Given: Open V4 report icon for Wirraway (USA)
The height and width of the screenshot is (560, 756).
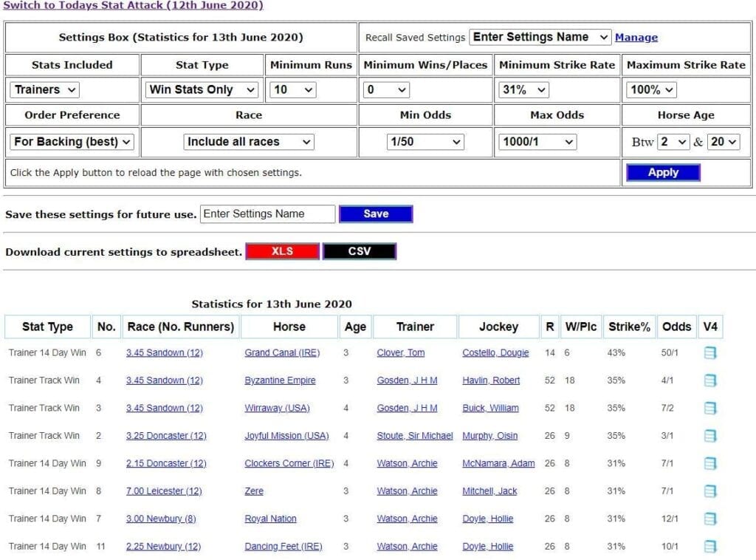Looking at the screenshot, I should (x=710, y=408).
